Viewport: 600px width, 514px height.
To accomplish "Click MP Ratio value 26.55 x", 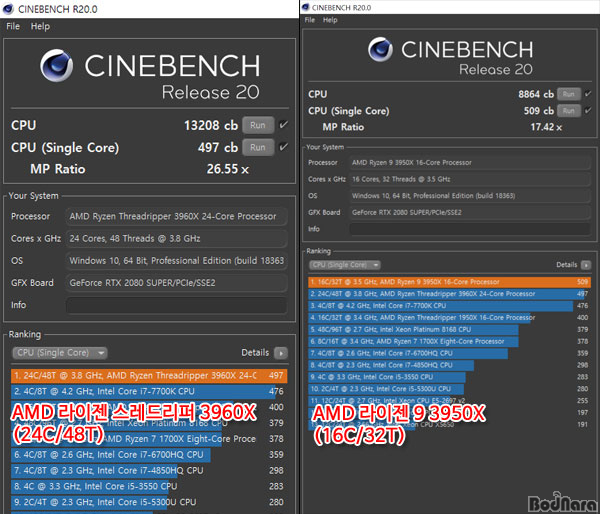I will coord(228,169).
